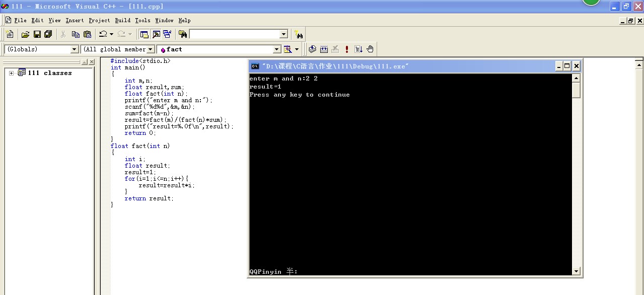Open the WizardBar Actions dropdown arrow
The height and width of the screenshot is (295, 644).
(x=297, y=49)
